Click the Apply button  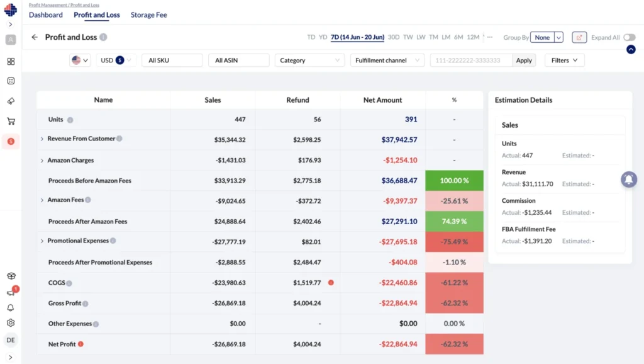coord(524,60)
